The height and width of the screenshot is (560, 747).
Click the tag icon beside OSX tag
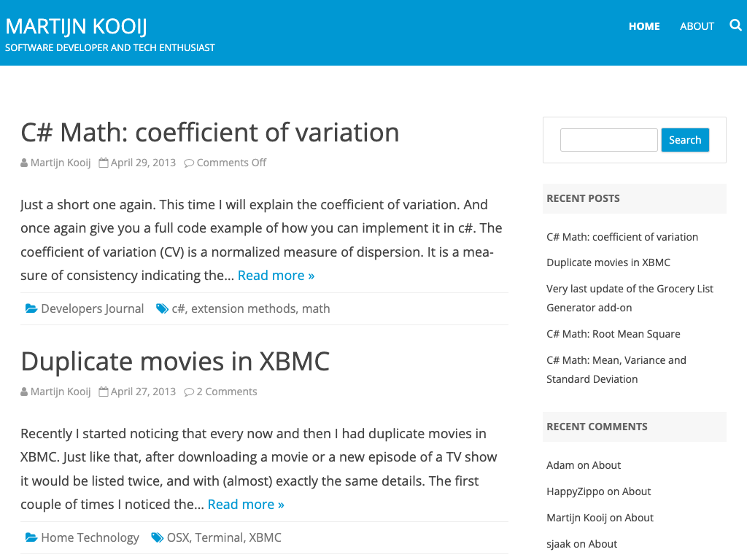tap(157, 537)
